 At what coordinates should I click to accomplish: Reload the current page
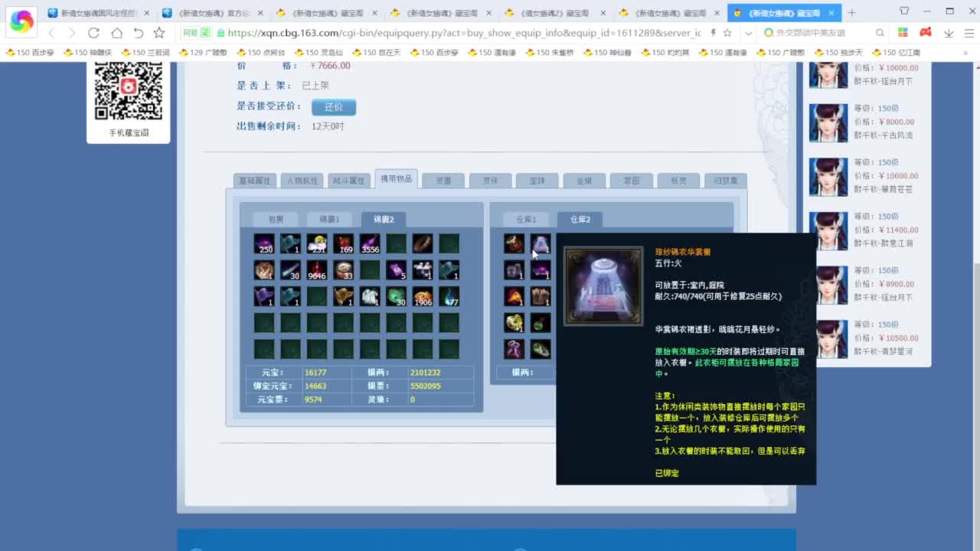pos(93,33)
